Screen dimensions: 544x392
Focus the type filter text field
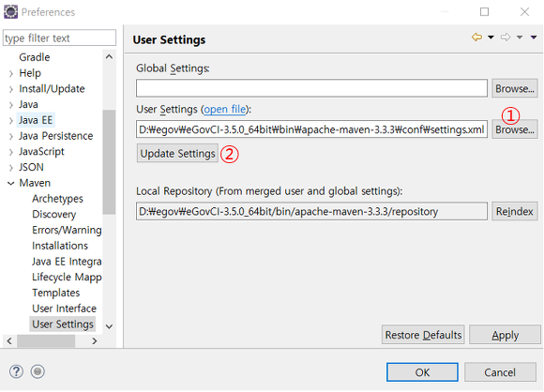pyautogui.click(x=59, y=38)
